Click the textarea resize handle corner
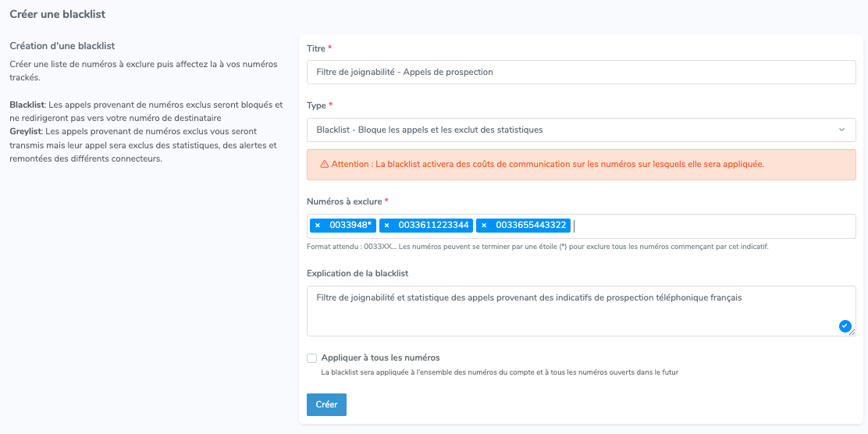868x434 pixels. click(852, 333)
